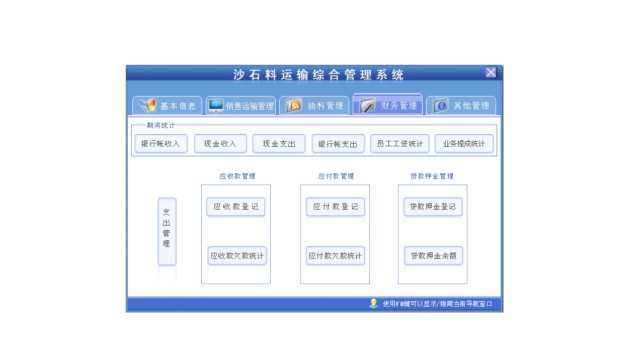Open 银行帐支出 statistics

(x=338, y=143)
